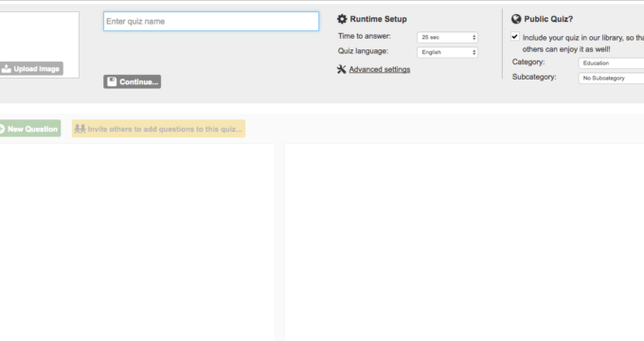This screenshot has width=644, height=341.
Task: Click the Runtime Setup heading text
Action: tap(378, 19)
